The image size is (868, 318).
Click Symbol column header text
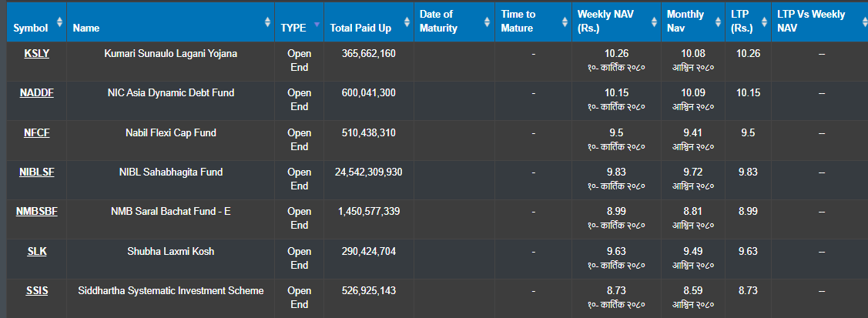click(31, 28)
